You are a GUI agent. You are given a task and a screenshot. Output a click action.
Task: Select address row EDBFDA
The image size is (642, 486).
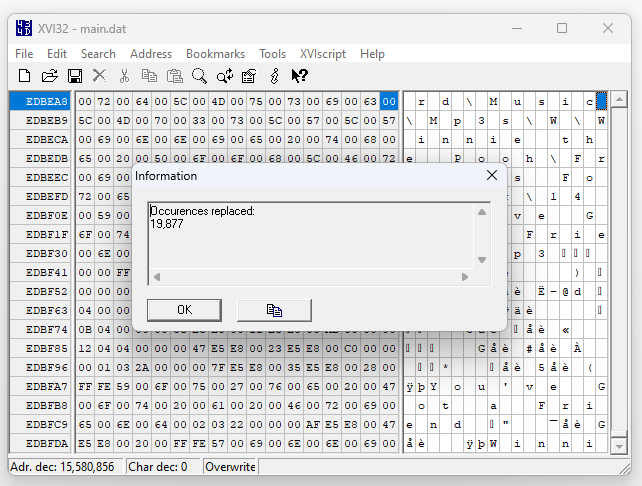[x=40, y=443]
